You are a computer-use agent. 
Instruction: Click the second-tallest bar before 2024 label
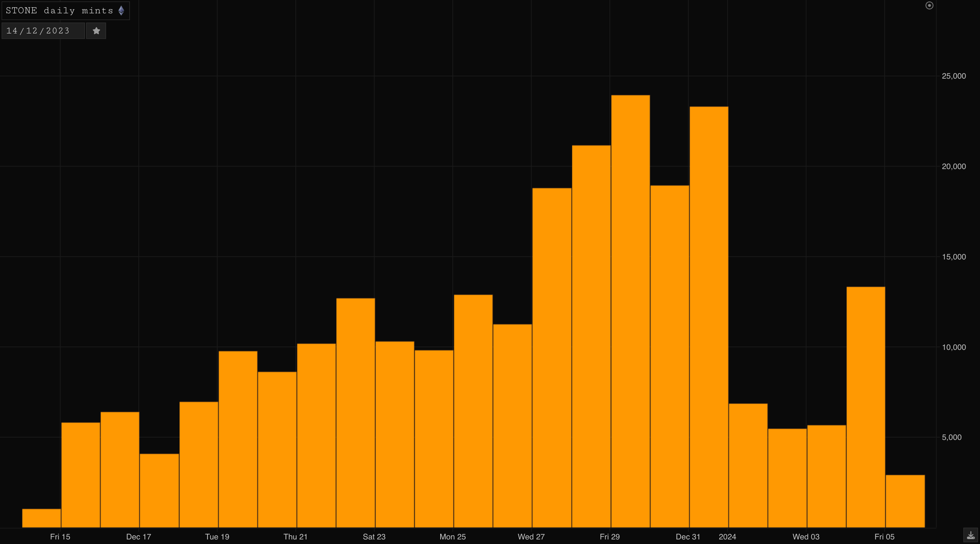(x=708, y=317)
